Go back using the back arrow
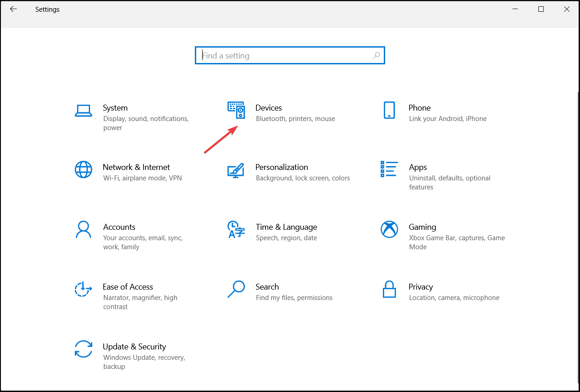The image size is (580, 392). 13,9
